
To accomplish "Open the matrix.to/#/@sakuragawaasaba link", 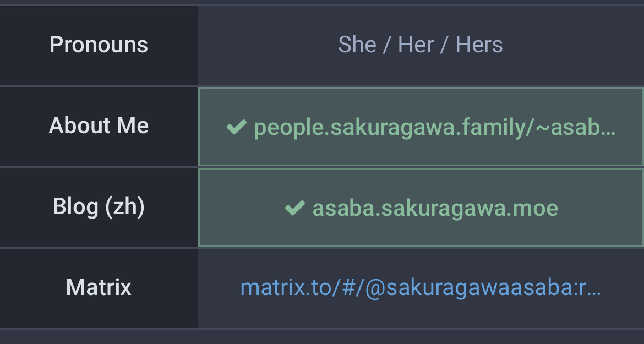I will [x=421, y=287].
